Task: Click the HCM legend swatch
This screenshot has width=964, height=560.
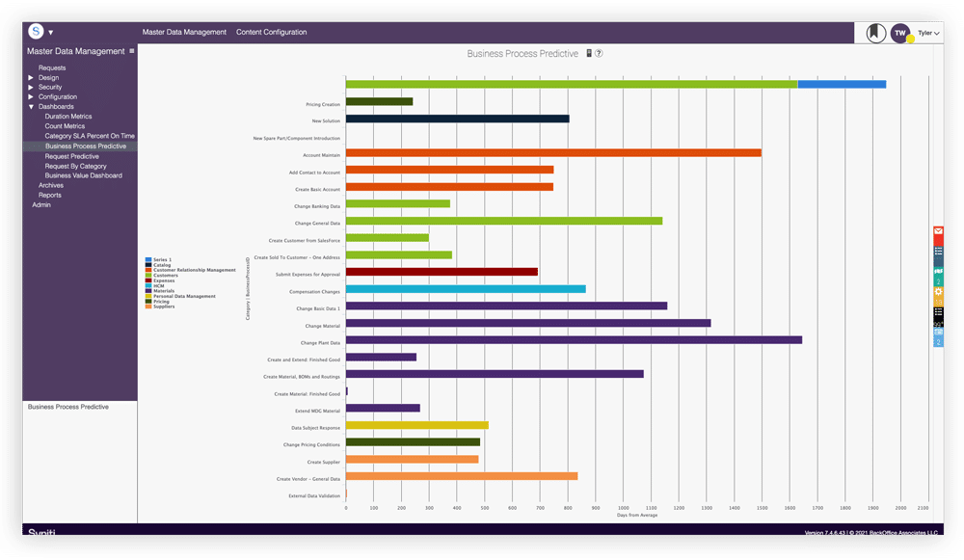Action: (148, 286)
